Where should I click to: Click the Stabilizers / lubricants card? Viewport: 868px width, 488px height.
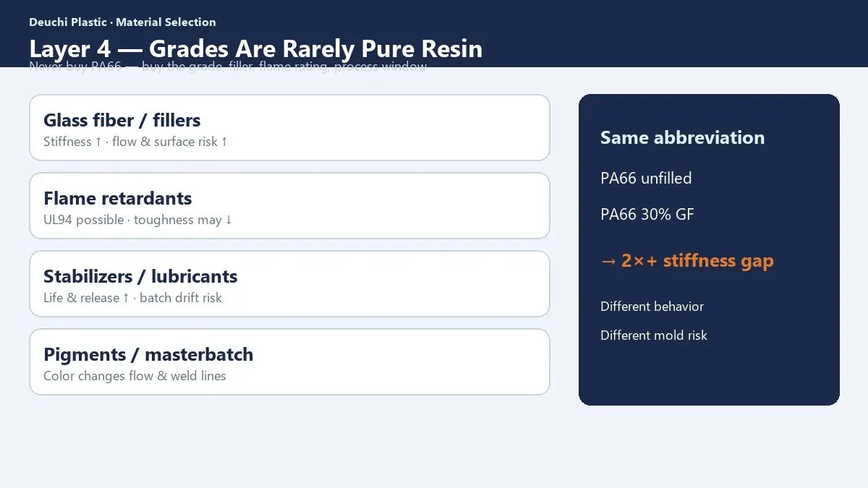(x=289, y=283)
